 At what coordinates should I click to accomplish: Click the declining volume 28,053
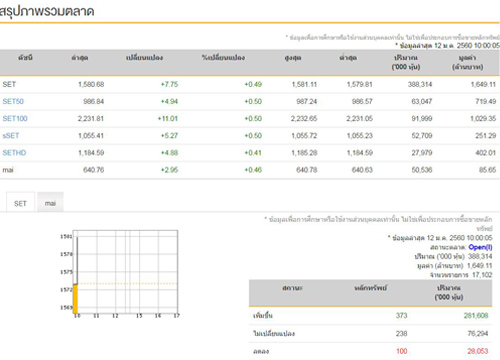pos(478,351)
